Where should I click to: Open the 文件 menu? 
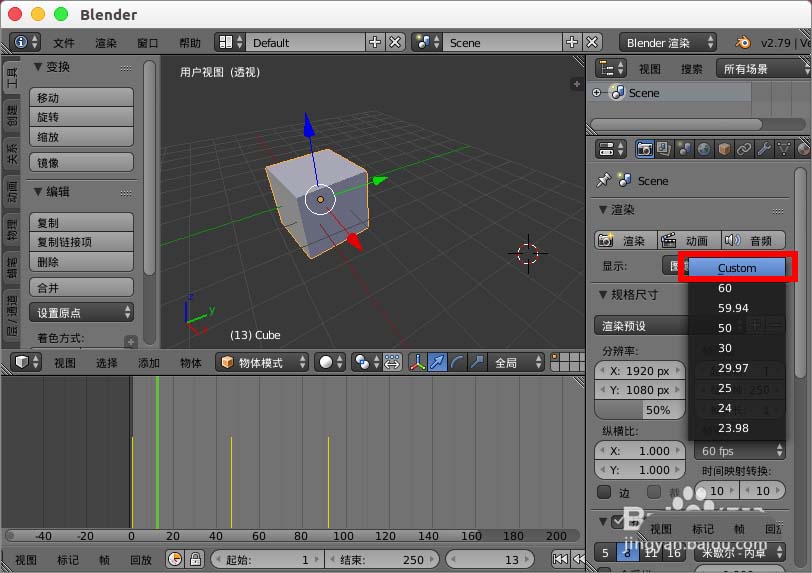tap(64, 42)
